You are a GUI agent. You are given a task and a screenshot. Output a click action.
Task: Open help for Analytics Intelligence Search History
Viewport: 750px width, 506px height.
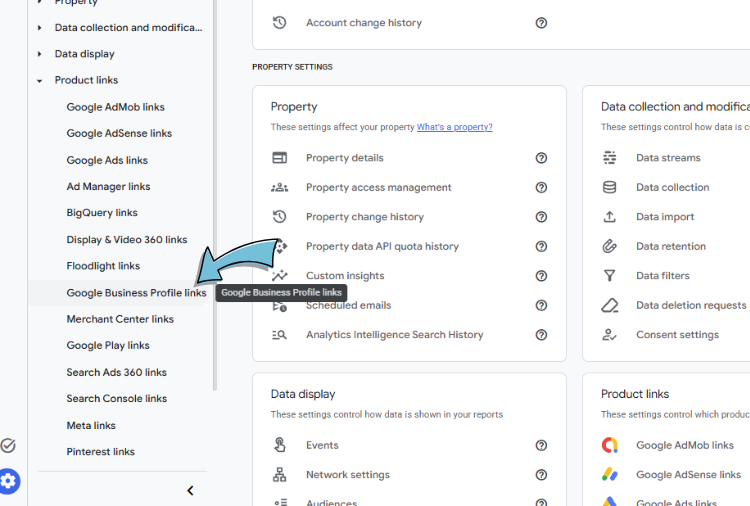click(541, 335)
